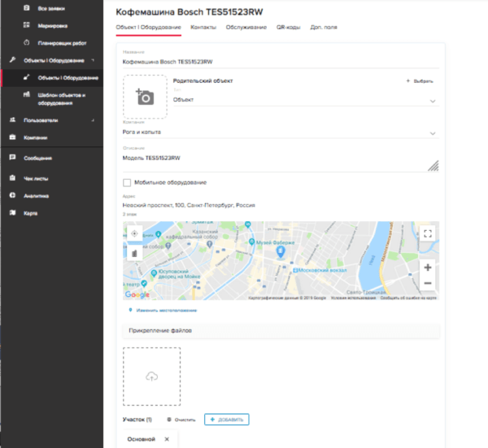Click the Музей Фаберже map pin
The height and width of the screenshot is (448, 488).
[x=251, y=241]
